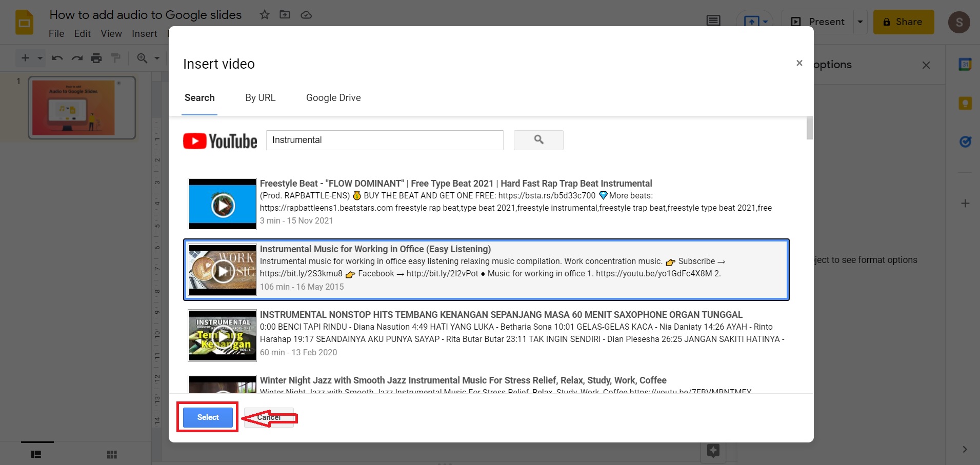
Task: Open the Google Slides home icon
Action: 24,23
